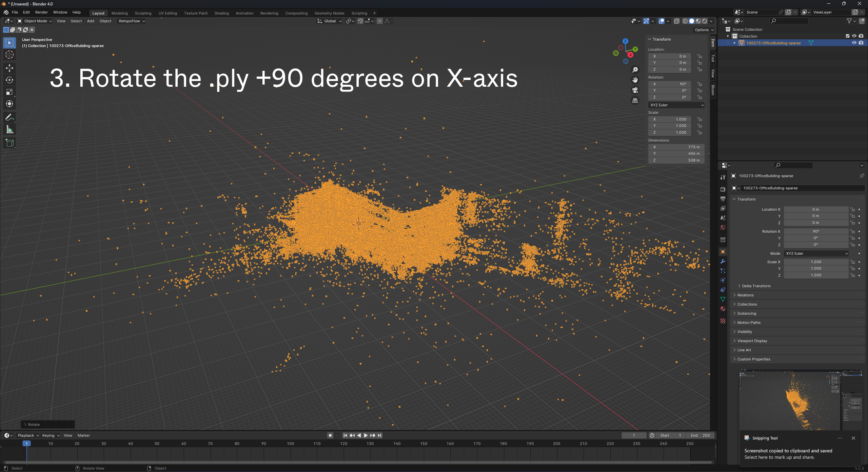Image resolution: width=868 pixels, height=472 pixels.
Task: Toggle X-Ray mode button
Action: click(676, 21)
